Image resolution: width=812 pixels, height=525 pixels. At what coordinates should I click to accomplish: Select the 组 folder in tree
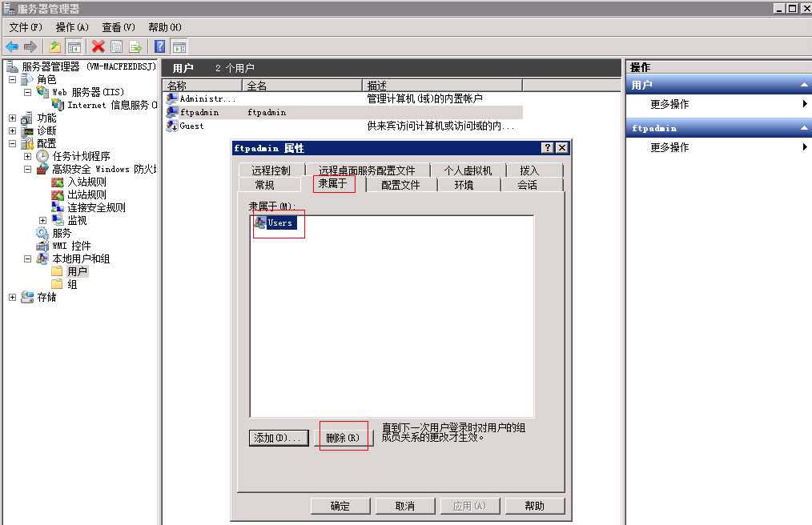point(72,284)
